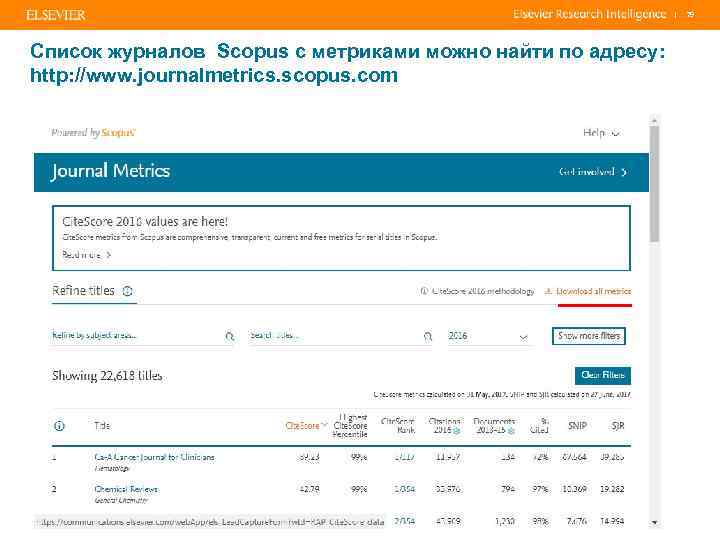Screen dimensions: 720x540
Task: Open the Ca-A Cancer Journal for Clinicians title
Action: [154, 457]
